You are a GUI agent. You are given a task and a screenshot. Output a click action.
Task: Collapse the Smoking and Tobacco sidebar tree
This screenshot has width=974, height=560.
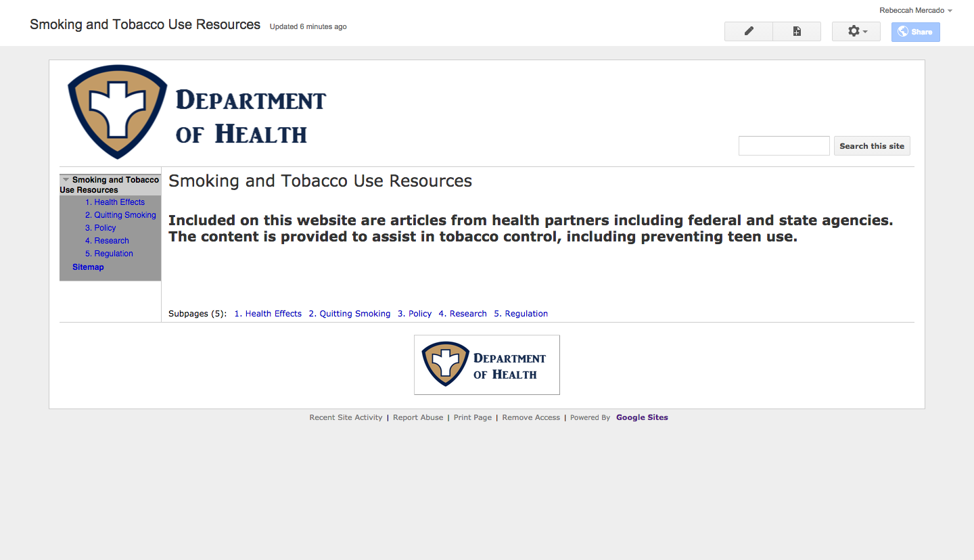[66, 180]
